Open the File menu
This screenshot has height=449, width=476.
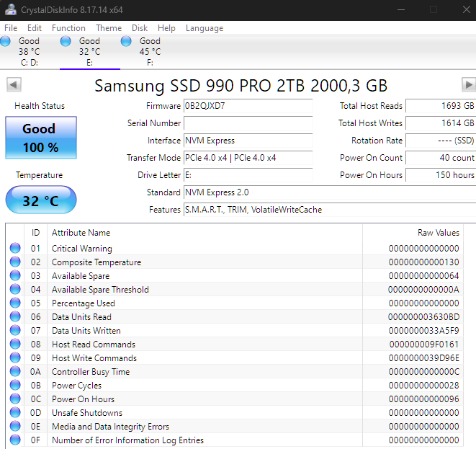click(x=11, y=28)
